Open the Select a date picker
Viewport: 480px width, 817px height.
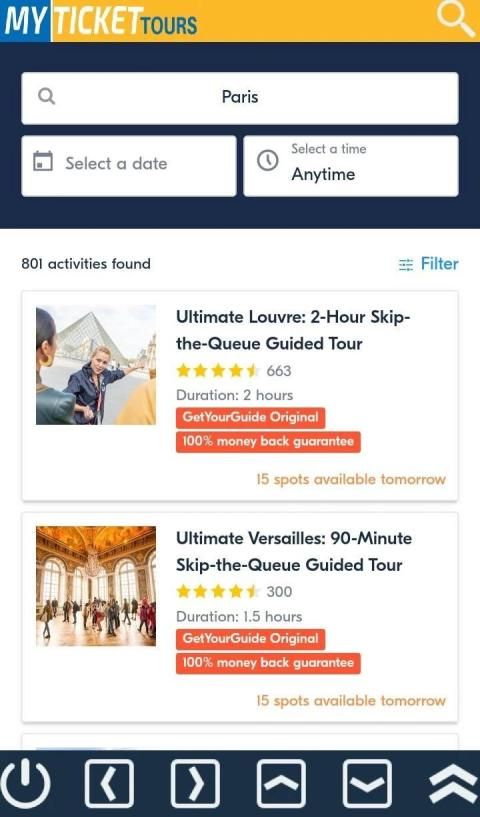point(129,166)
